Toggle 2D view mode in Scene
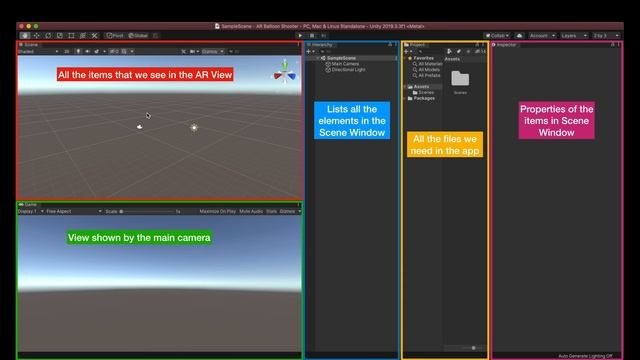The width and height of the screenshot is (640, 360). [x=67, y=51]
